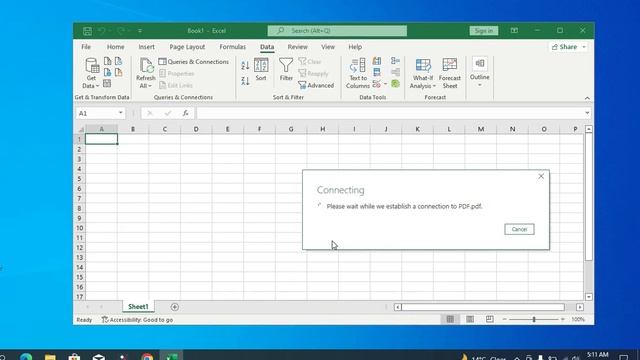Open the What-If Analysis menu

[x=423, y=73]
